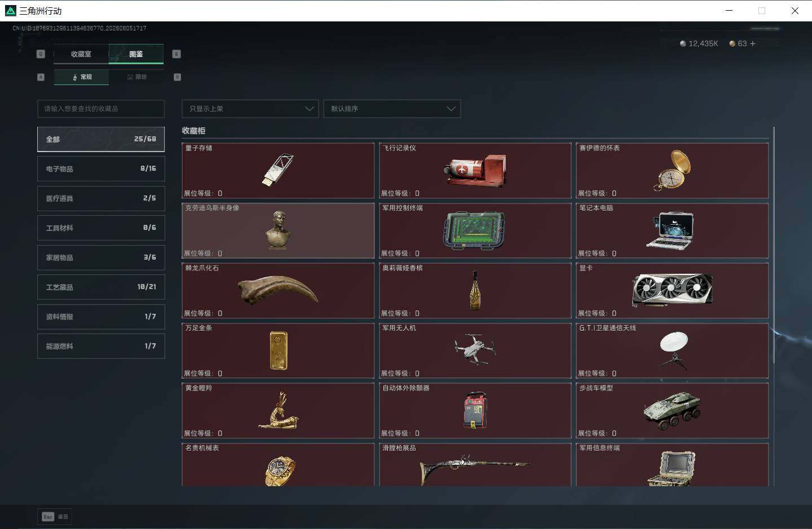The height and width of the screenshot is (529, 812).
Task: Select the 黄金瞪羚 golden gazelle item
Action: click(x=278, y=410)
